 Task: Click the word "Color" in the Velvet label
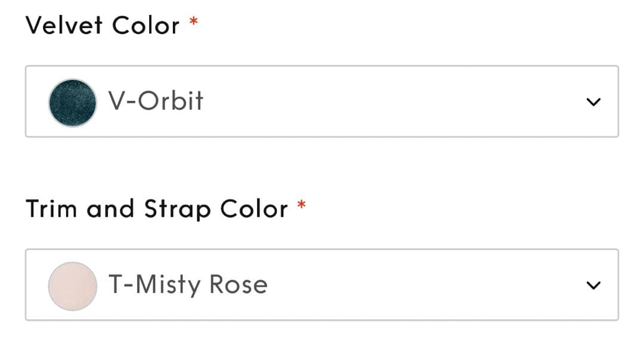[x=145, y=26]
